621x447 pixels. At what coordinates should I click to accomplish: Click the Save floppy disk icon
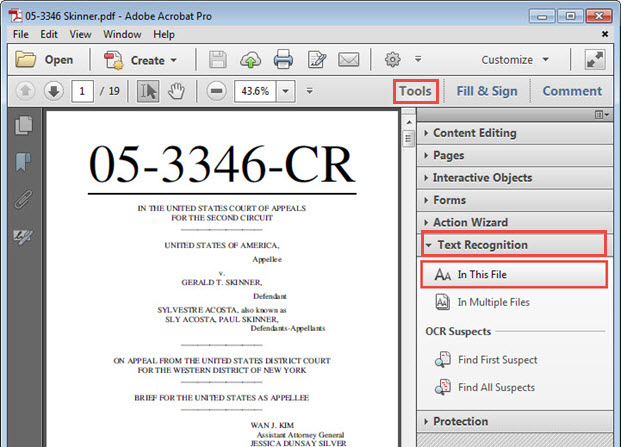click(218, 60)
